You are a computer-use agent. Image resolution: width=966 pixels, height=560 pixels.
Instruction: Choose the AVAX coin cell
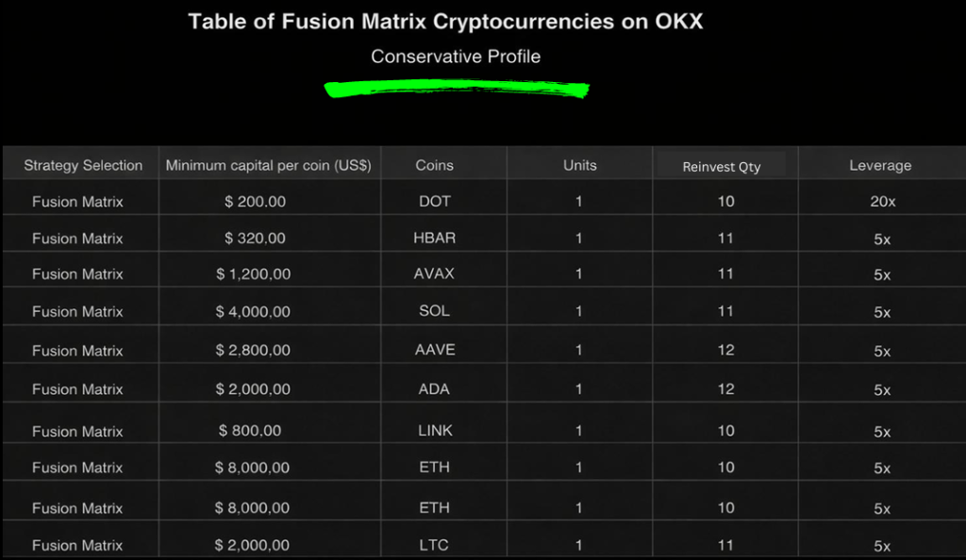(x=434, y=274)
